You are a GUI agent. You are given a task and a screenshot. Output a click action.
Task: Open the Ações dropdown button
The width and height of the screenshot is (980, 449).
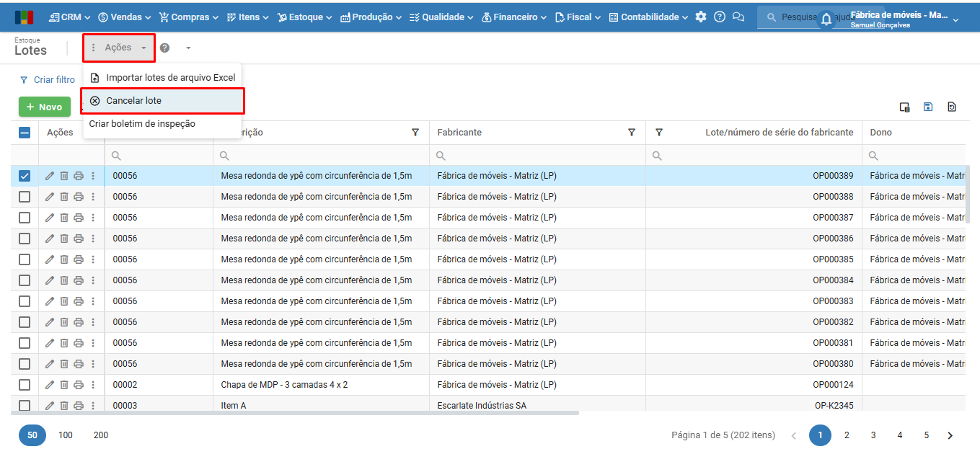coord(119,48)
